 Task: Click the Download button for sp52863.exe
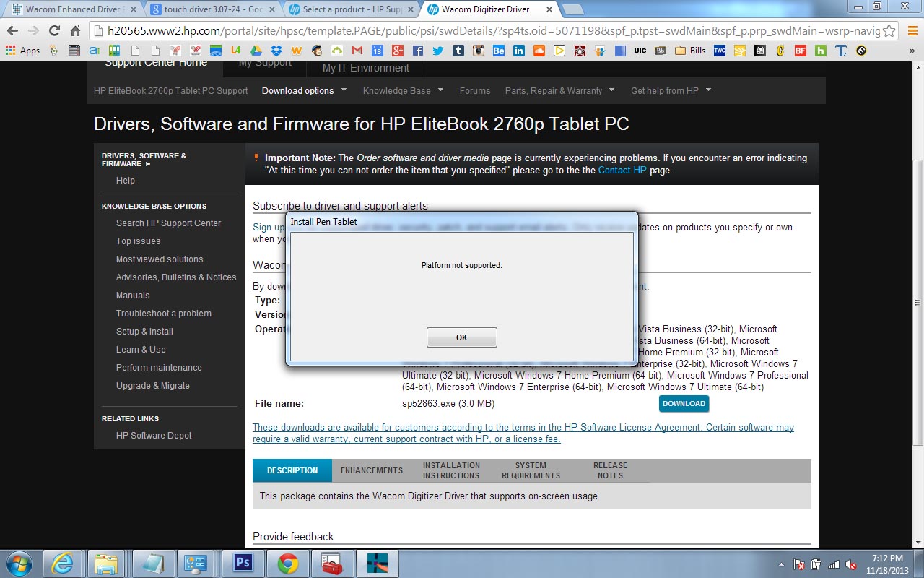[684, 404]
